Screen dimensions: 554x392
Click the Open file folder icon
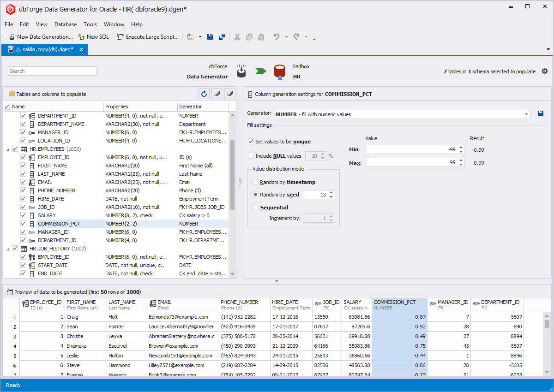pos(190,37)
